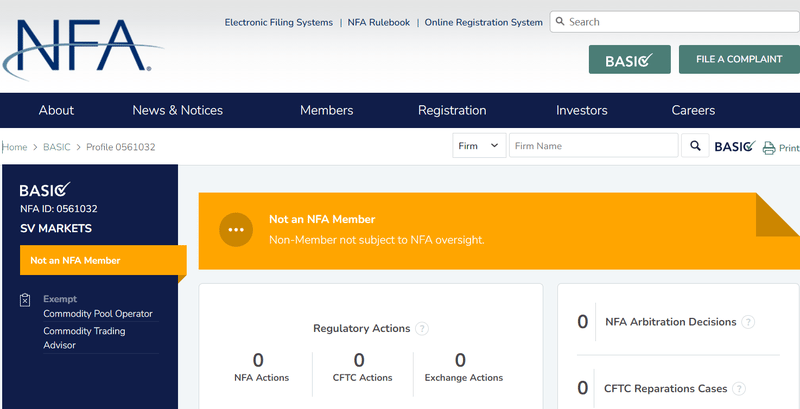Open the NFA Rulebook link
This screenshot has width=800, height=409.
click(379, 22)
